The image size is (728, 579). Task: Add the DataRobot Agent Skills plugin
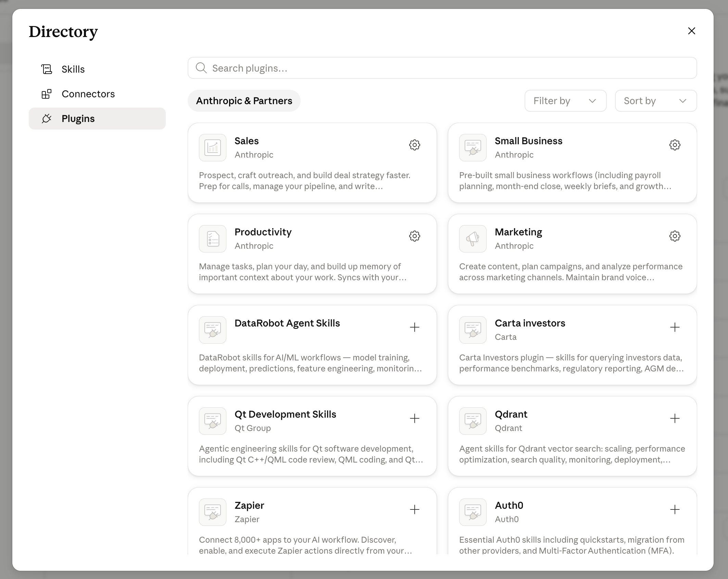[x=414, y=327]
